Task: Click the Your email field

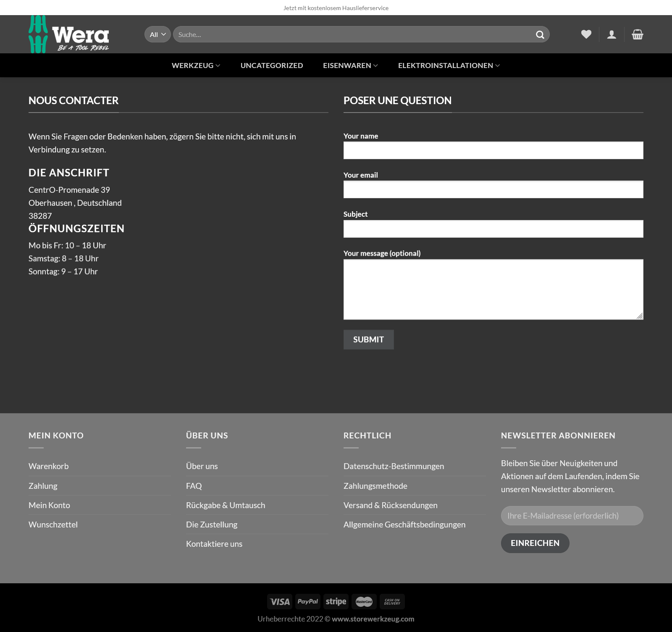Action: point(493,189)
